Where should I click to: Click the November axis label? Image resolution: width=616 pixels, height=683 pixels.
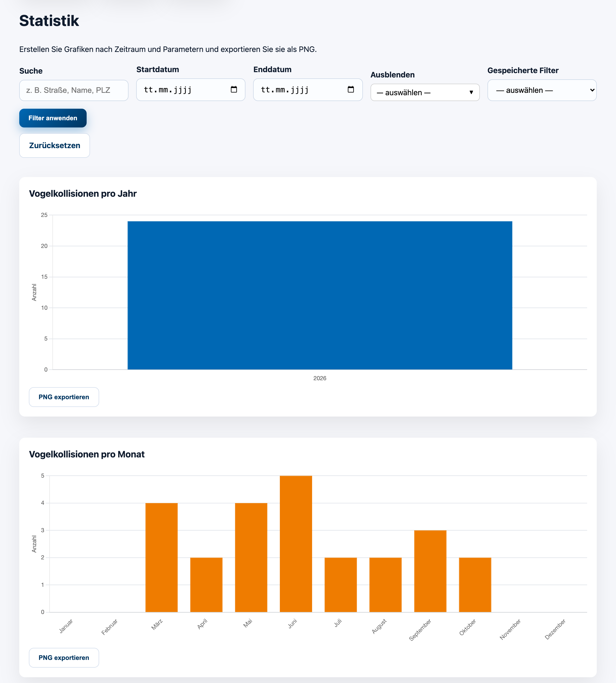(x=510, y=630)
